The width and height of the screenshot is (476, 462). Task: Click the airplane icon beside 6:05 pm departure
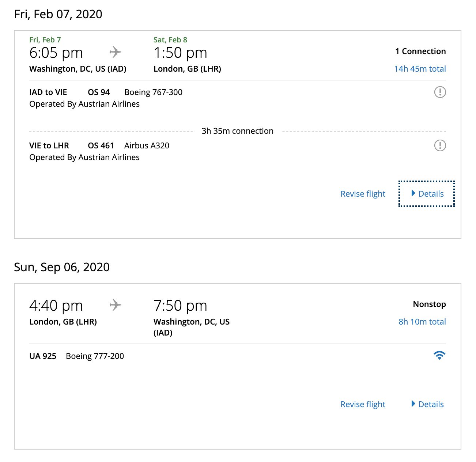tap(115, 52)
